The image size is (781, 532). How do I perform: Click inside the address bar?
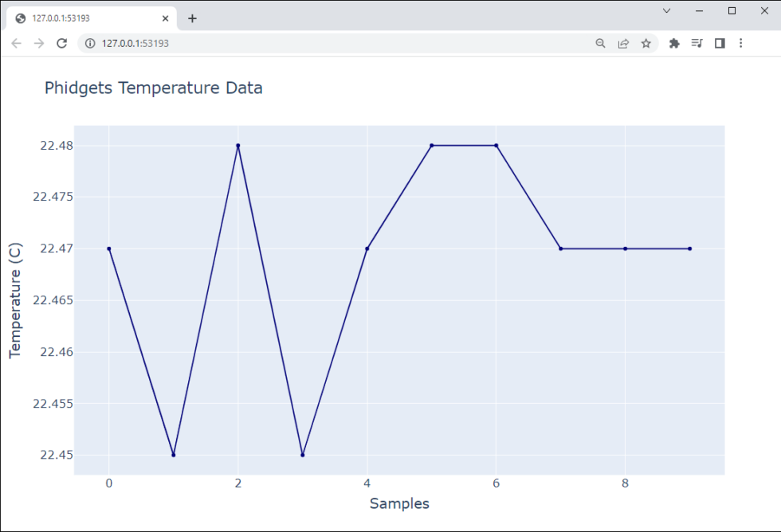(239, 44)
